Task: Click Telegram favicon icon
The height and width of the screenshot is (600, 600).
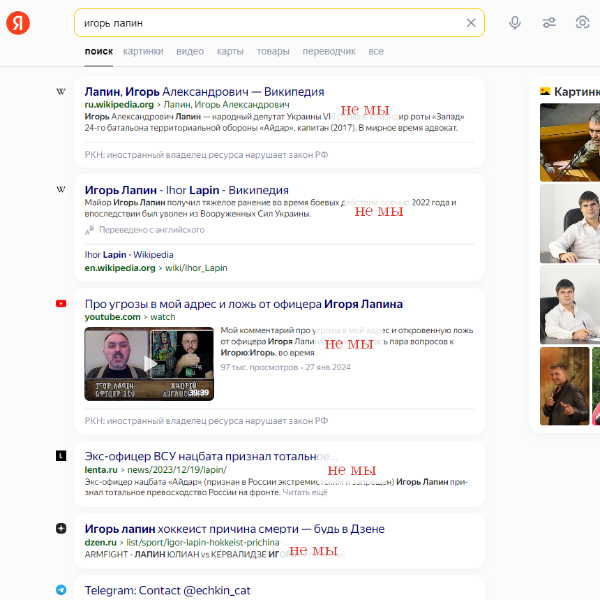Action: 61,590
